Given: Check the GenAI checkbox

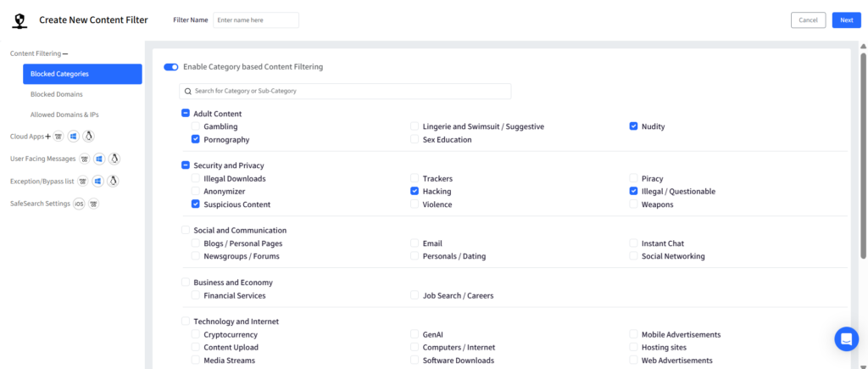Looking at the screenshot, I should point(415,334).
